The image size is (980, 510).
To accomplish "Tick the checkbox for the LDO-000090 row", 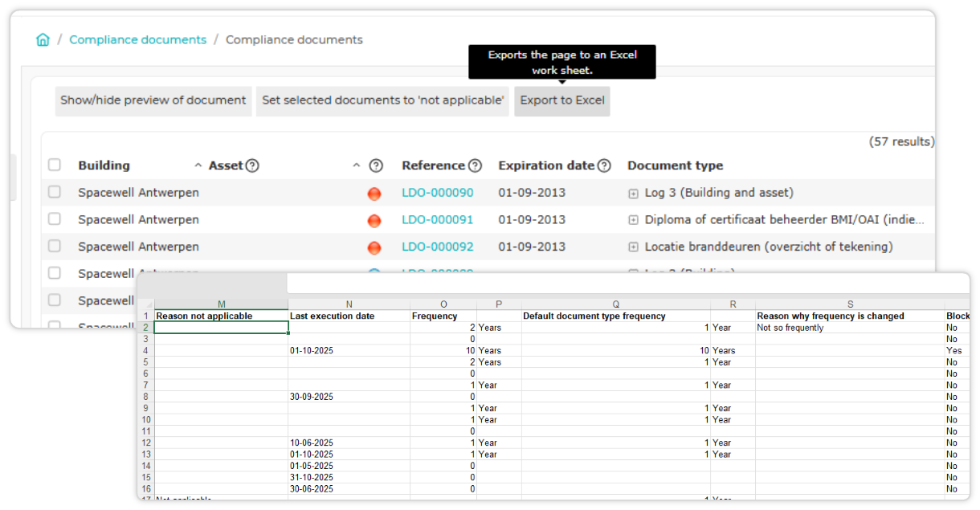I will coord(55,192).
